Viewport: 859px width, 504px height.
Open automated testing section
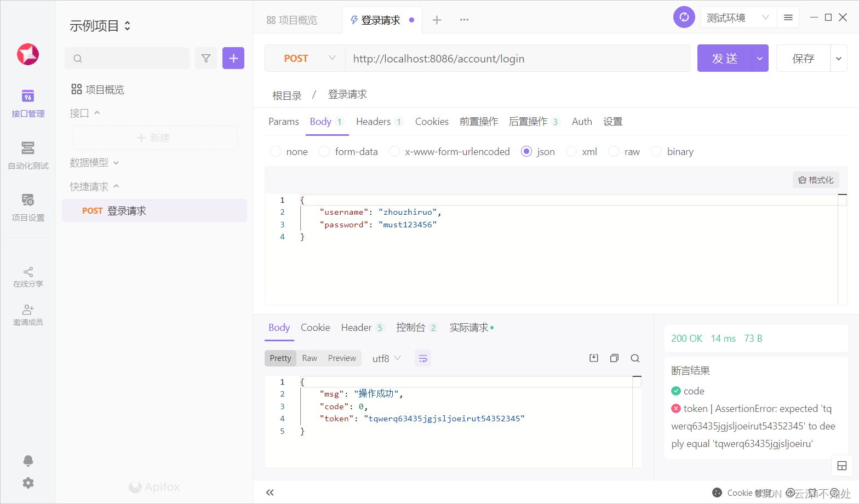28,156
